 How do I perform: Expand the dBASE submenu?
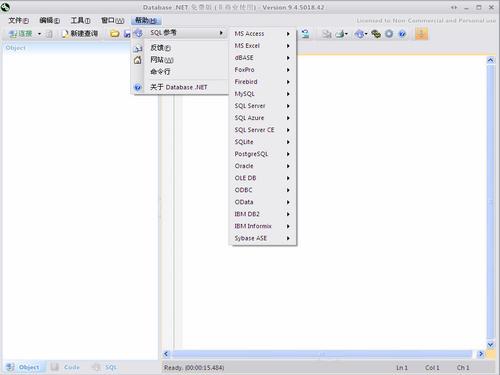pos(263,58)
